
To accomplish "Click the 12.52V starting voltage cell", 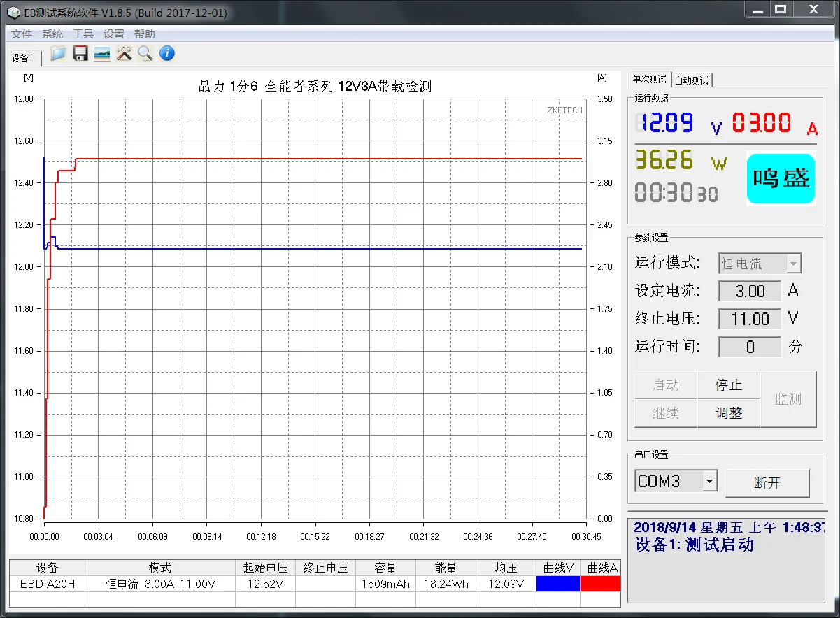I will (x=265, y=584).
